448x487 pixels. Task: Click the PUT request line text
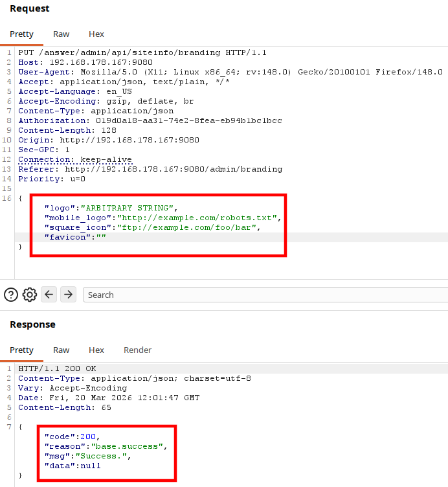(142, 52)
